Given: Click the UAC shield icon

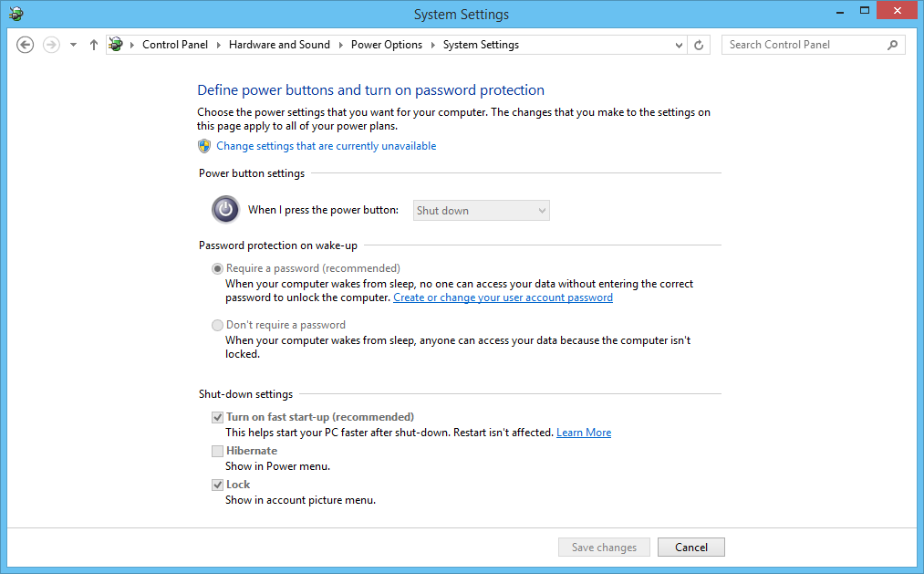Looking at the screenshot, I should coord(204,146).
